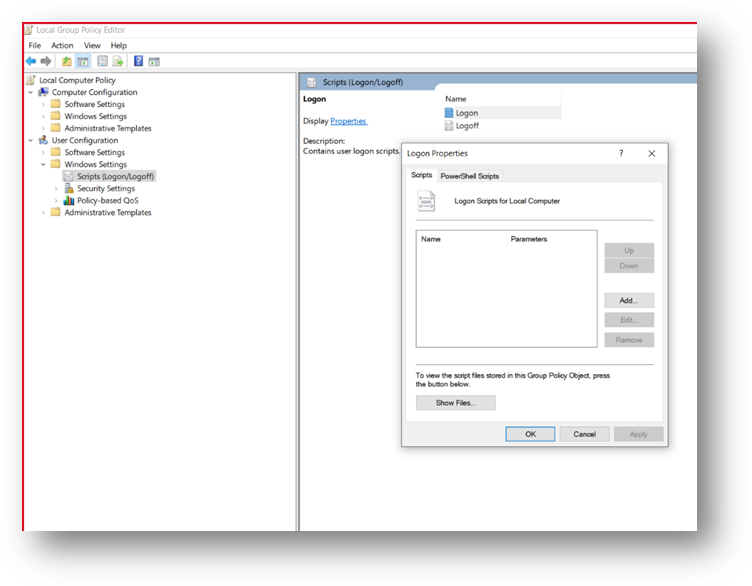Collapse the Computer Configuration node
Image resolution: width=752 pixels, height=586 pixels.
[x=31, y=92]
